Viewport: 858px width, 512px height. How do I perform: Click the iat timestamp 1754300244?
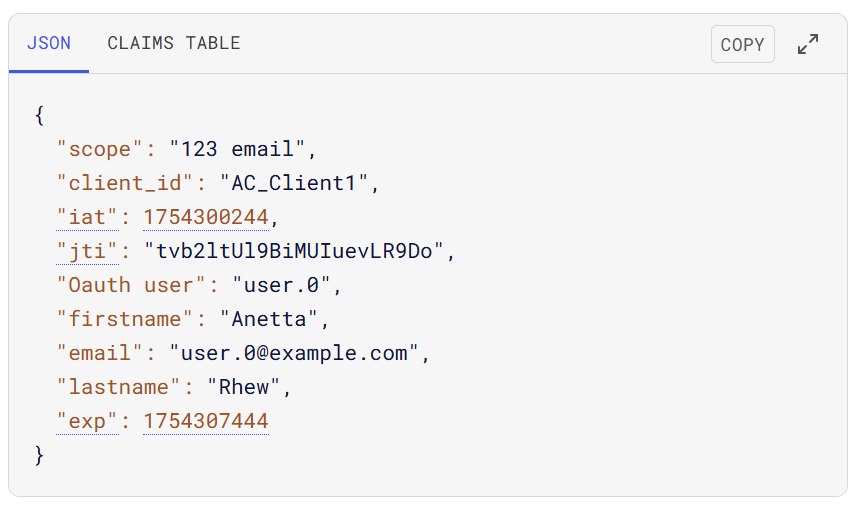coord(206,217)
